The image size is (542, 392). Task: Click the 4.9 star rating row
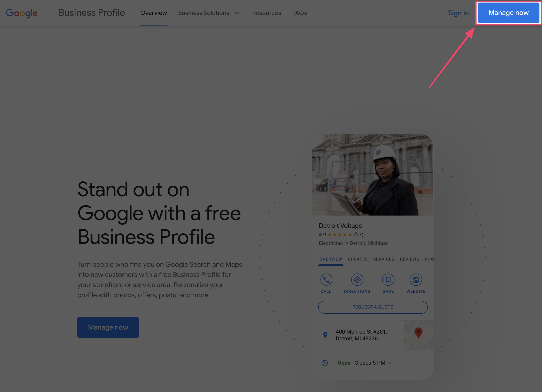tap(341, 234)
